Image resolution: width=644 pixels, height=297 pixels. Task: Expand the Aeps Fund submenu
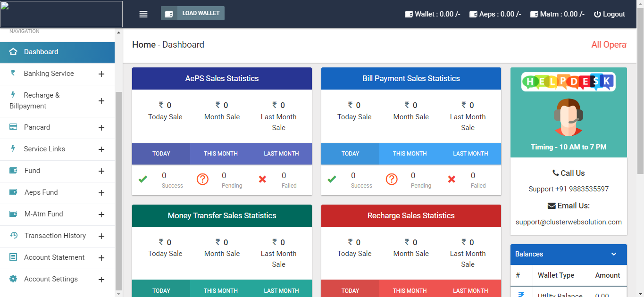[x=101, y=193]
